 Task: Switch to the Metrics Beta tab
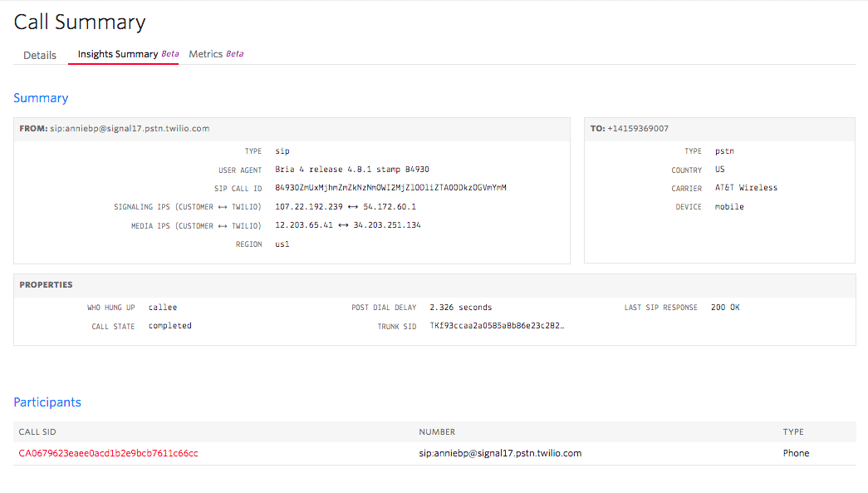click(216, 54)
